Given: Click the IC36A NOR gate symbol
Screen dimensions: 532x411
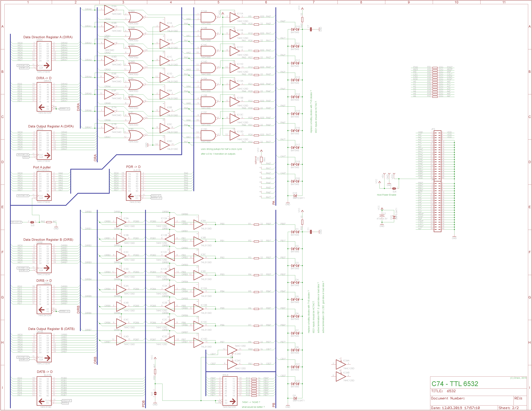Looking at the screenshot, I should pyautogui.click(x=136, y=17).
